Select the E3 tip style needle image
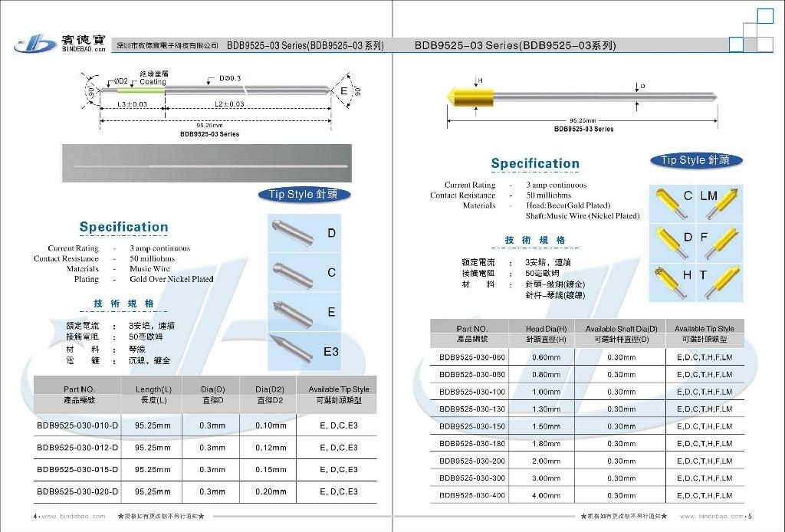 pyautogui.click(x=292, y=351)
